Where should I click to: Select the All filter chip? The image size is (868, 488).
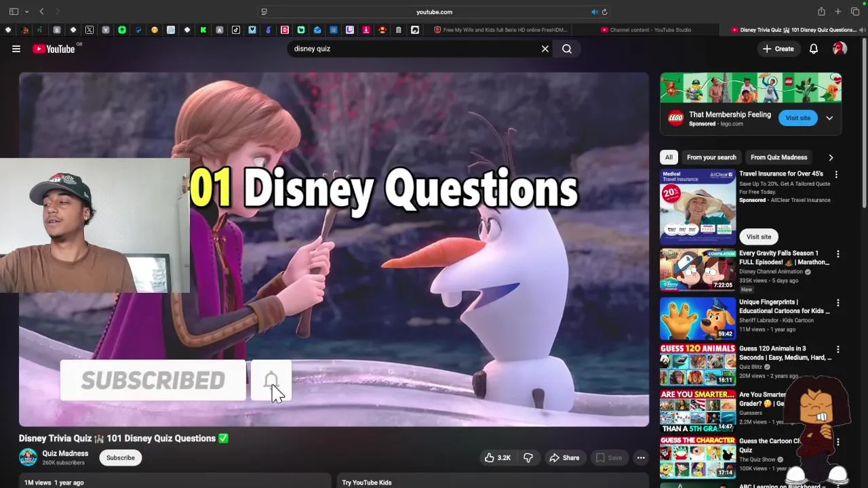click(669, 157)
